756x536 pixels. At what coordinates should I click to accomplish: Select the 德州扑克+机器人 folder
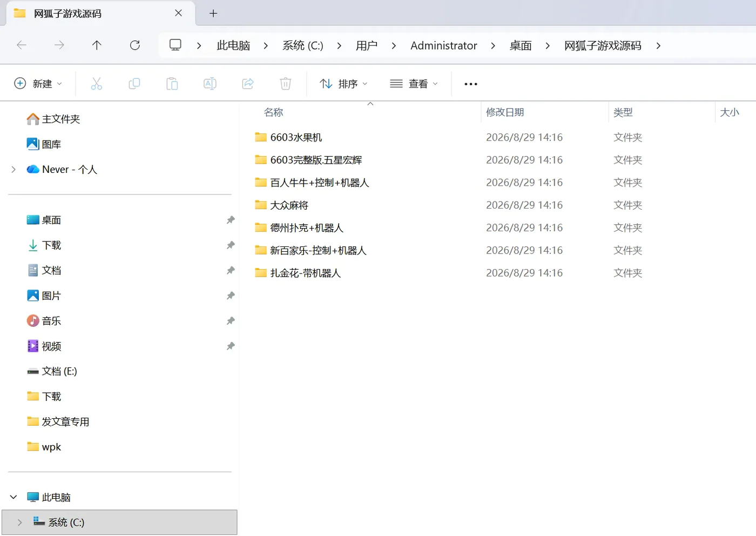tap(307, 228)
